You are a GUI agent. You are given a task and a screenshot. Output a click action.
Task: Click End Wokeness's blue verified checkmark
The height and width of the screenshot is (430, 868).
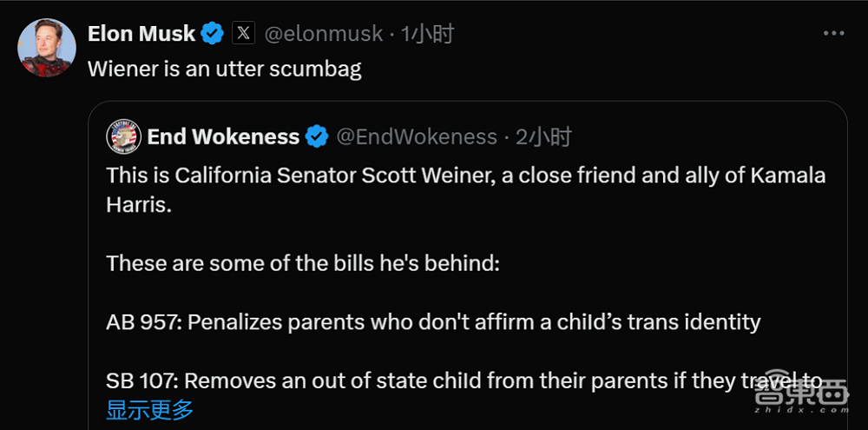tap(317, 136)
